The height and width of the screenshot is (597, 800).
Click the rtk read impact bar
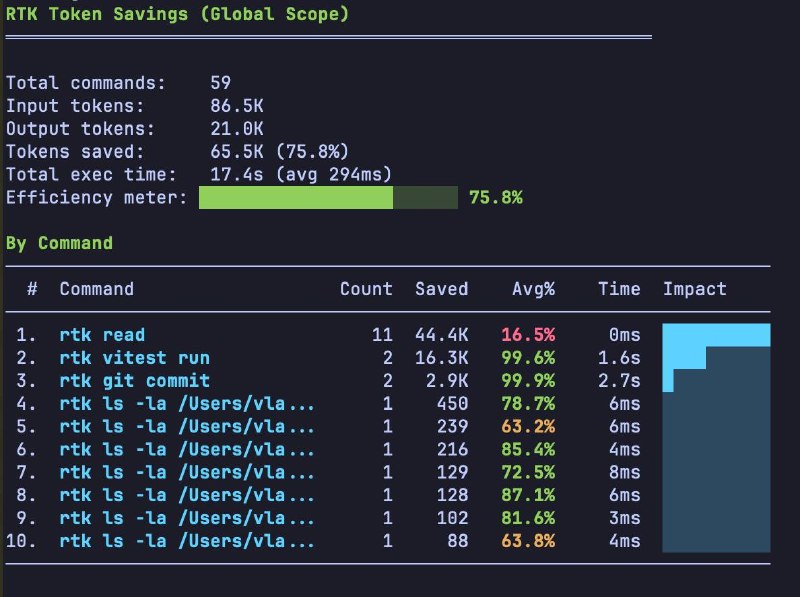click(x=716, y=335)
